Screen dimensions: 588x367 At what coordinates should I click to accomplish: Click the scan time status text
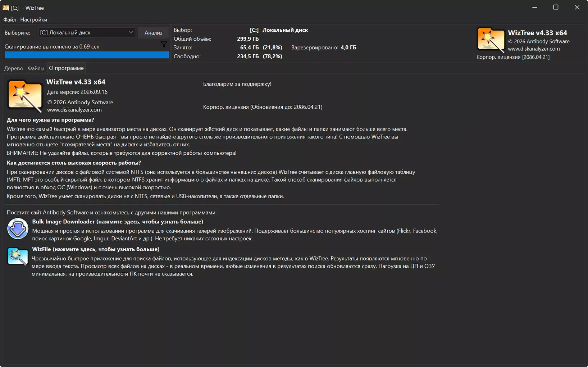(52, 46)
